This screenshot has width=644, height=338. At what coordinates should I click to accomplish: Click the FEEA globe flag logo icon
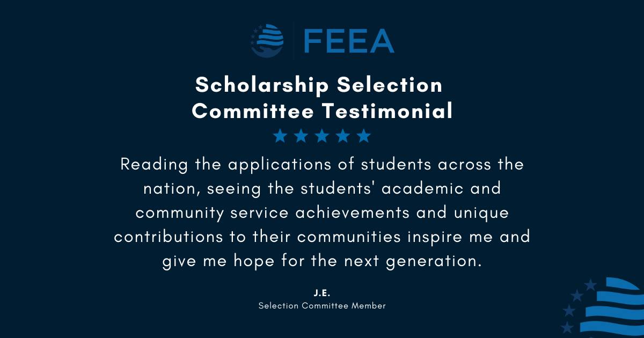[x=268, y=40]
